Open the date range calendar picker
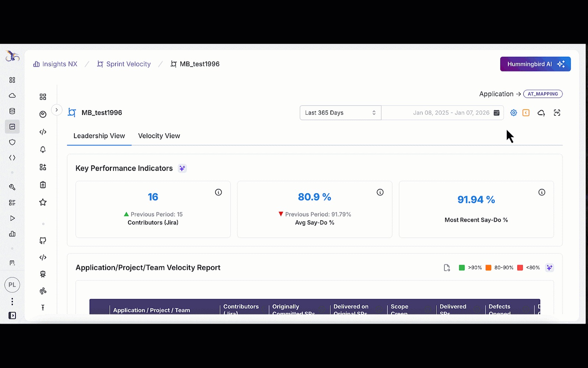Screen dimensions: 588x368 pos(496,113)
